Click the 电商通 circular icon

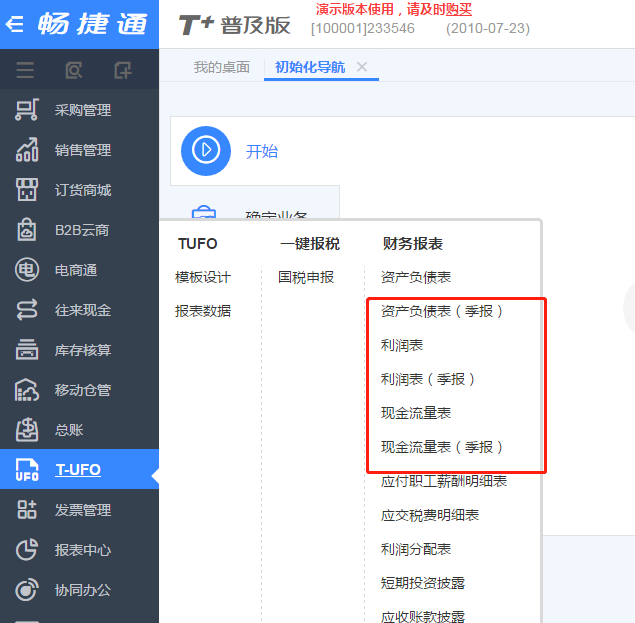point(27,270)
